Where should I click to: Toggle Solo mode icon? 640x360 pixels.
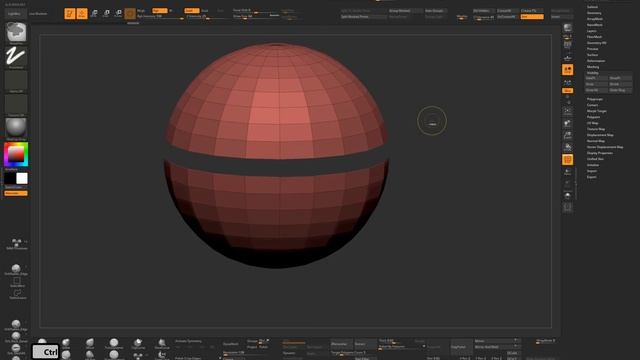pos(568,196)
